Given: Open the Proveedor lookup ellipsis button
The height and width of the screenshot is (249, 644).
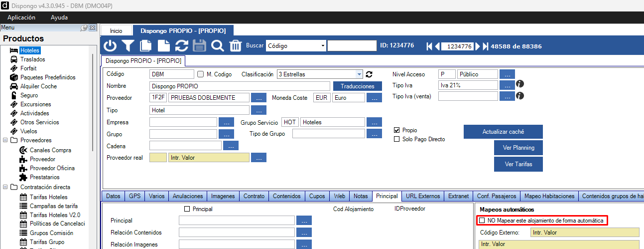Looking at the screenshot, I should tap(258, 98).
